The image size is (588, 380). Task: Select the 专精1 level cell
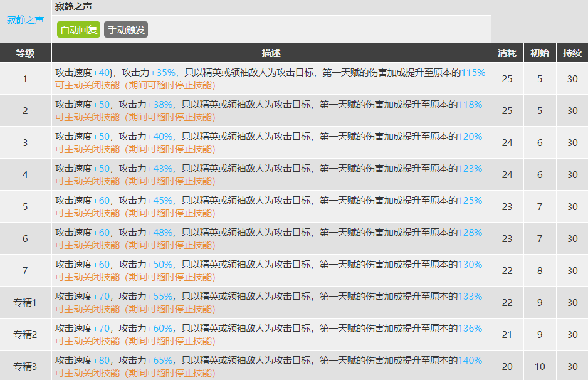click(x=25, y=302)
